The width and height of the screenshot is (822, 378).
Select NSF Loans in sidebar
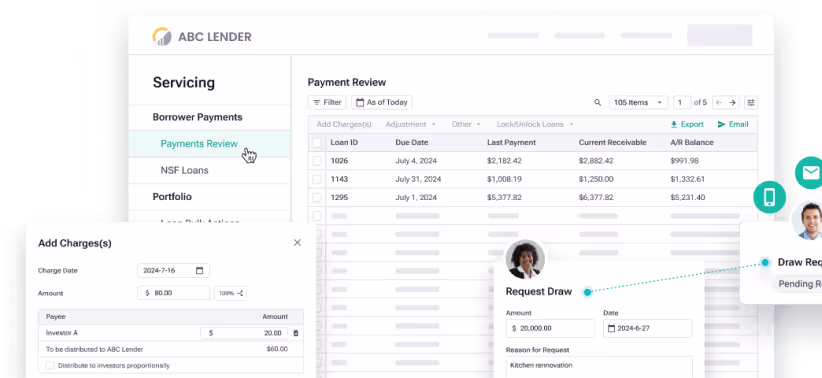tap(209, 170)
